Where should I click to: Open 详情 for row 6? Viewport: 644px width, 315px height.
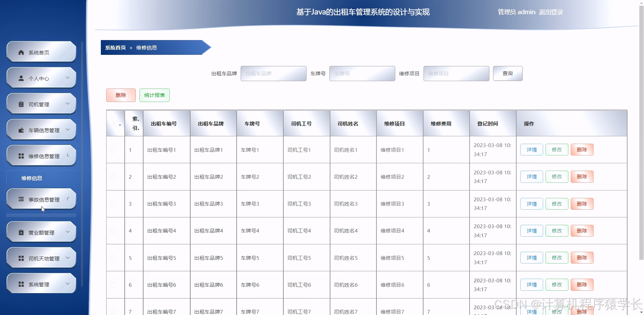(532, 285)
